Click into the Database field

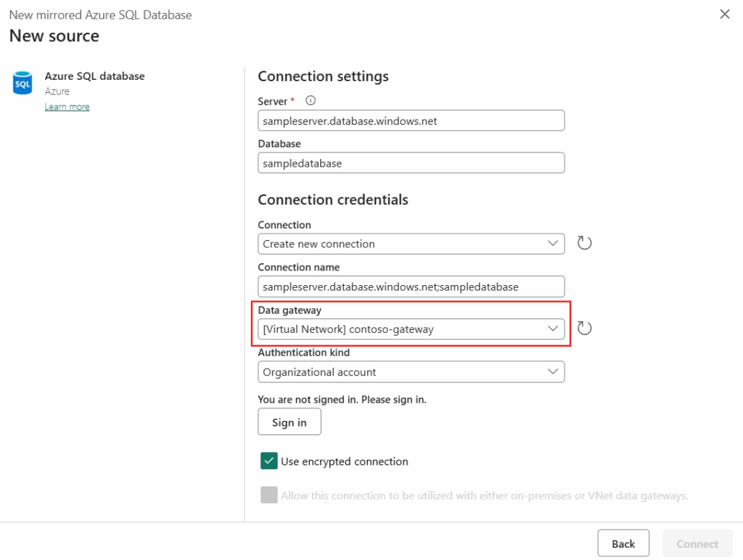pos(411,163)
